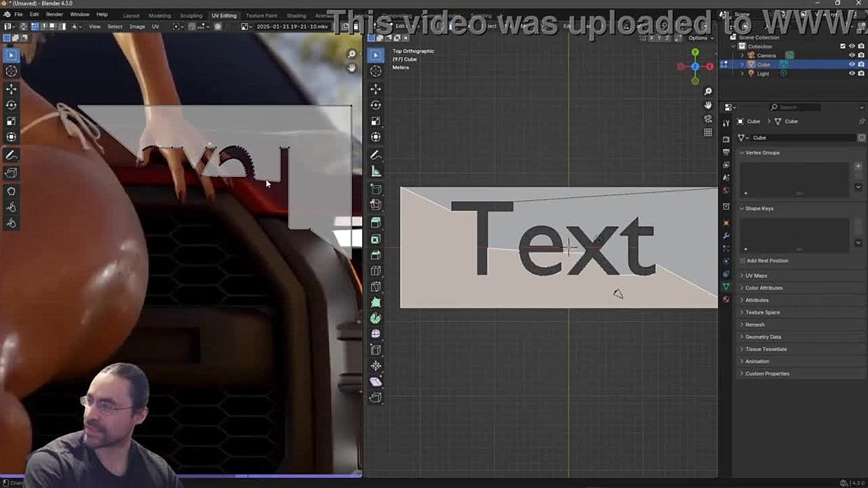868x488 pixels.
Task: Open the pivot point dropdown in UV editor
Action: 178,26
